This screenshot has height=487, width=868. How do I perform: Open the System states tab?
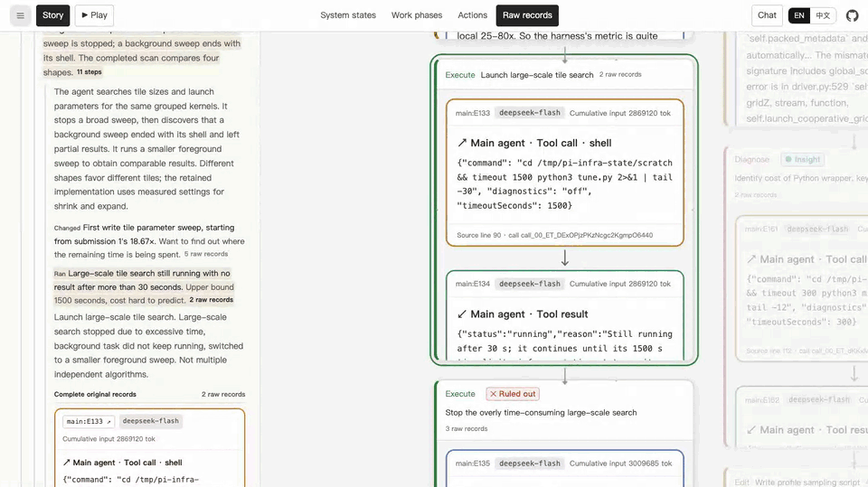(347, 15)
